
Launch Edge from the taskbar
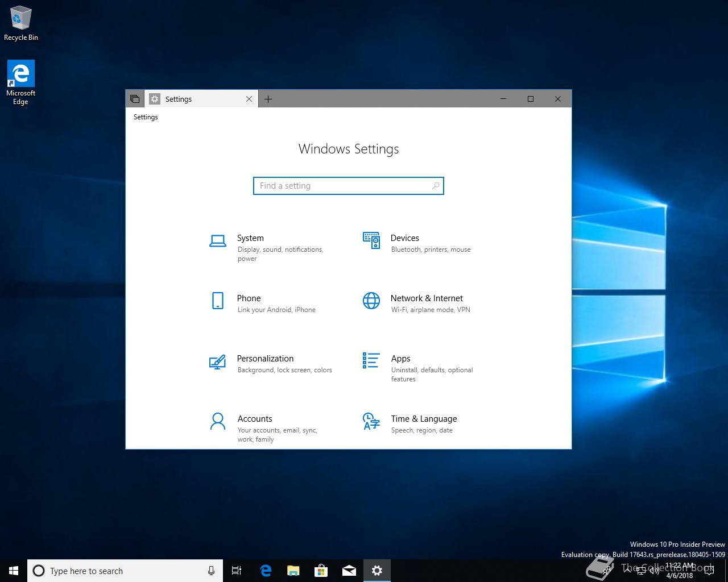pos(265,571)
